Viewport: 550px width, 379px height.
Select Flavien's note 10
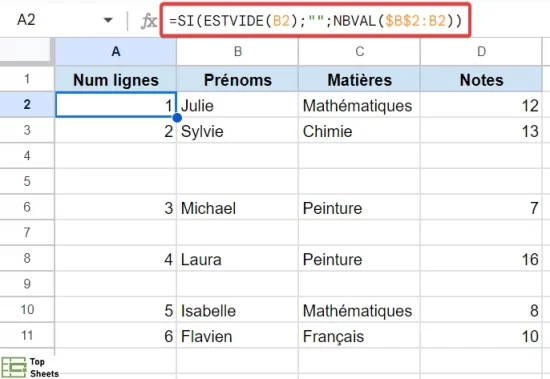[481, 335]
